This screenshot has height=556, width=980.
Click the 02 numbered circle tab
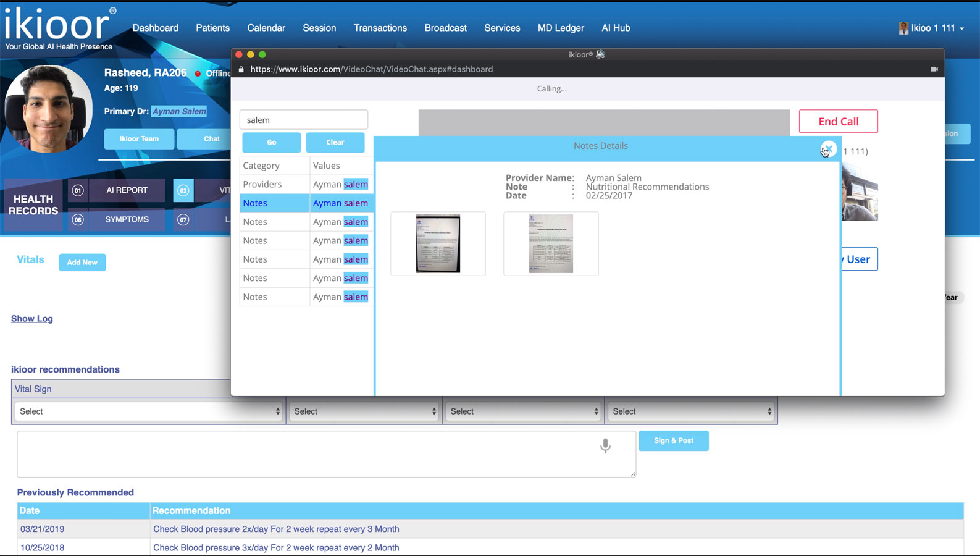(183, 190)
